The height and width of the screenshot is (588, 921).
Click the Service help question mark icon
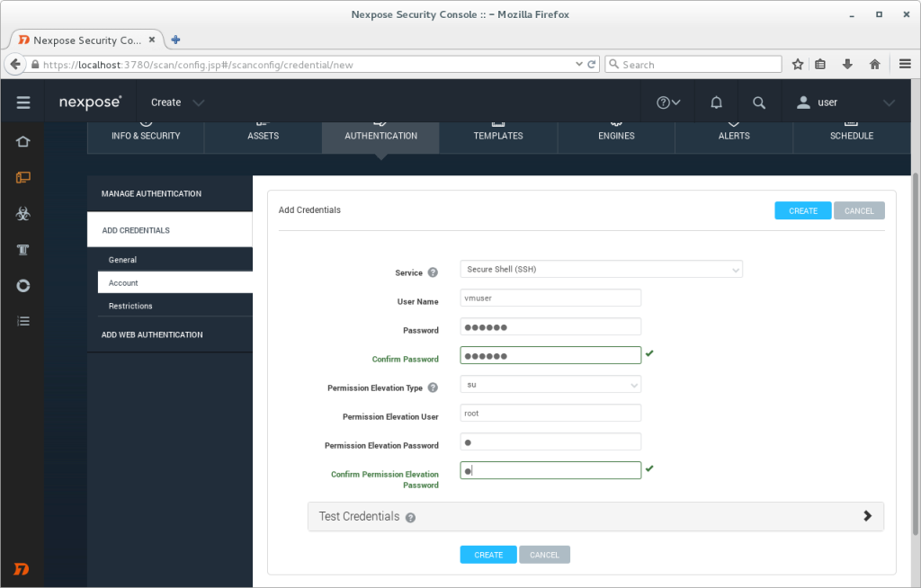click(x=433, y=272)
